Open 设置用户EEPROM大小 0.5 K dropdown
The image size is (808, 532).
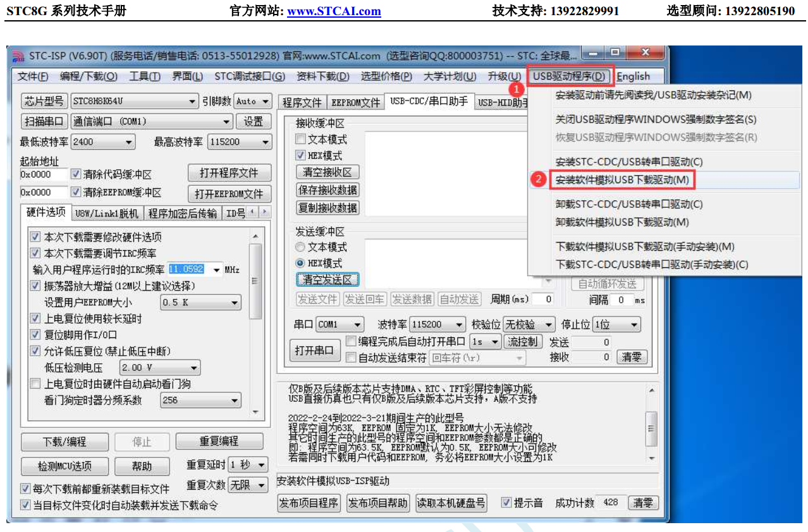(x=201, y=303)
